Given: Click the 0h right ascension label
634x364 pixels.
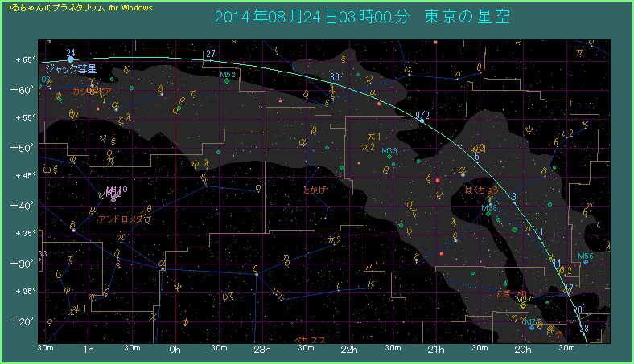Looking at the screenshot, I should [x=174, y=350].
